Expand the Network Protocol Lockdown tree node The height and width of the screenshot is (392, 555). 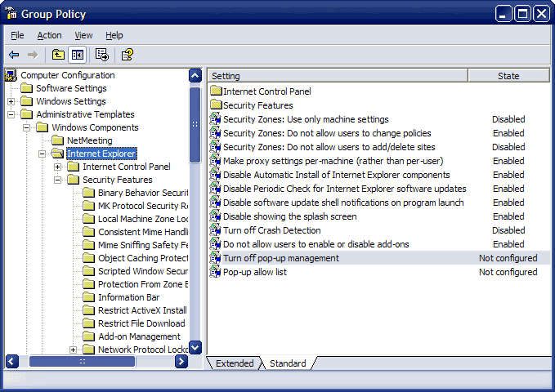point(73,350)
